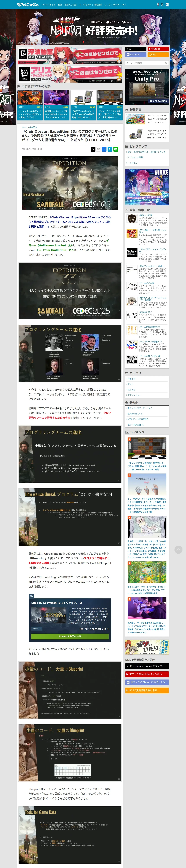
Task: Open the アリス Zenless Zone Zero banner
Action: [70, 74]
